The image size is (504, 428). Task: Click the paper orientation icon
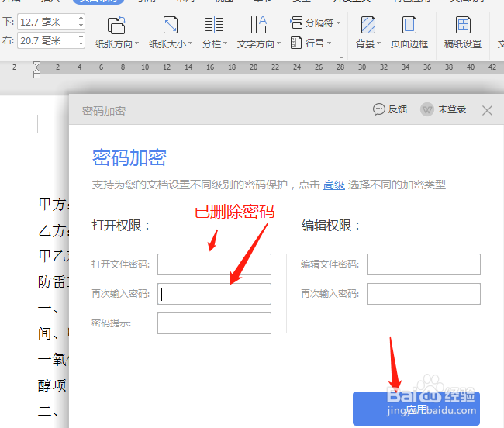pyautogui.click(x=116, y=25)
